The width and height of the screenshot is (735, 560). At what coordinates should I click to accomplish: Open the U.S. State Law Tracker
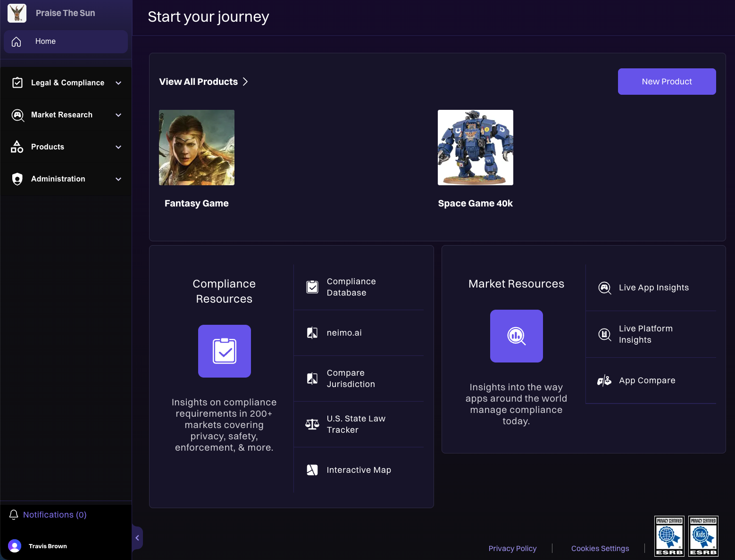coord(312,424)
